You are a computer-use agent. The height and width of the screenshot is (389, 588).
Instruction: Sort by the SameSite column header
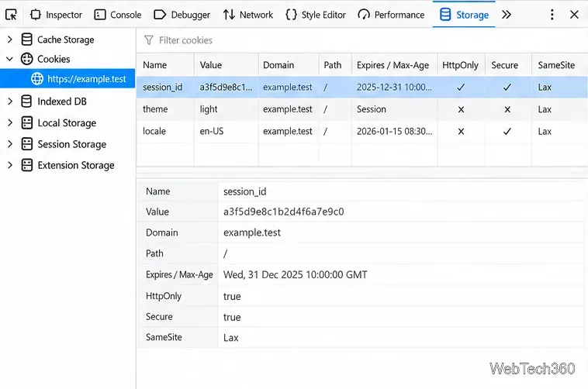(559, 65)
